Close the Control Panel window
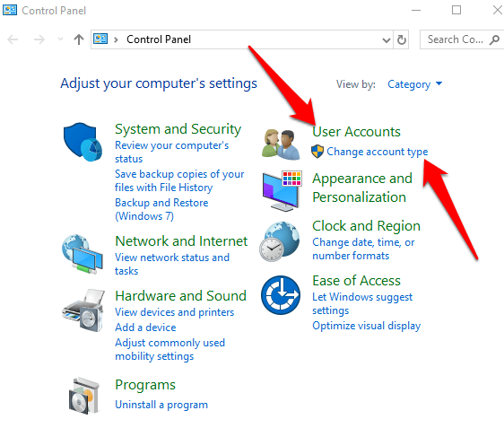The width and height of the screenshot is (504, 428). coord(498,10)
